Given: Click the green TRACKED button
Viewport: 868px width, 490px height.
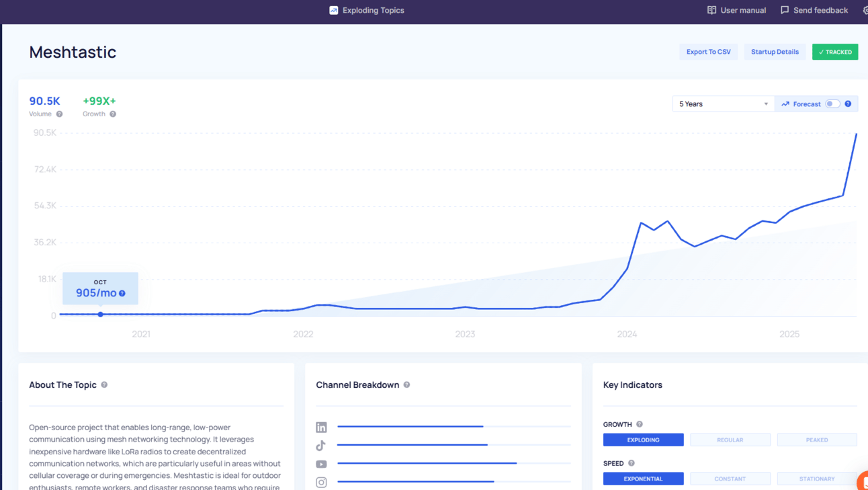Looking at the screenshot, I should [x=835, y=52].
